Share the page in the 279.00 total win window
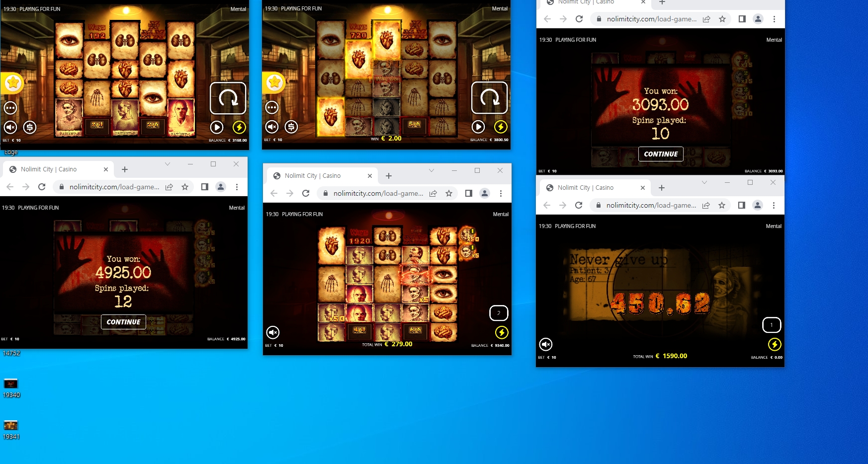The width and height of the screenshot is (868, 464). point(433,193)
